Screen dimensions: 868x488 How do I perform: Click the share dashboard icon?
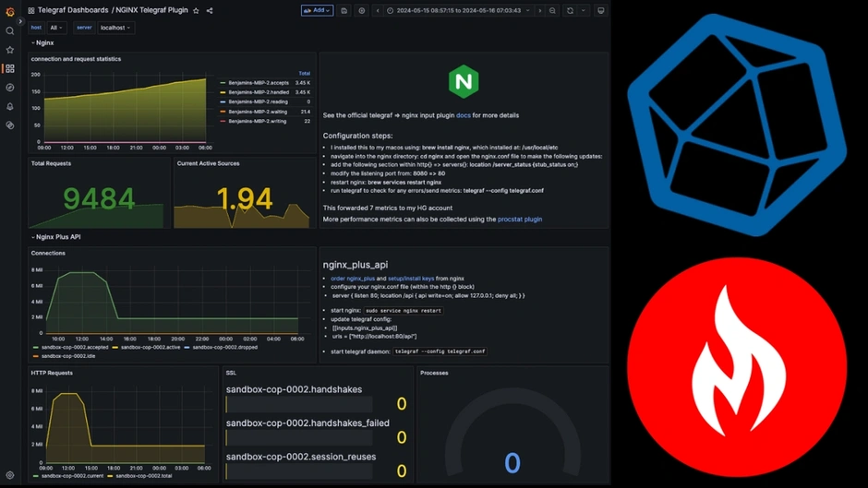pos(210,11)
